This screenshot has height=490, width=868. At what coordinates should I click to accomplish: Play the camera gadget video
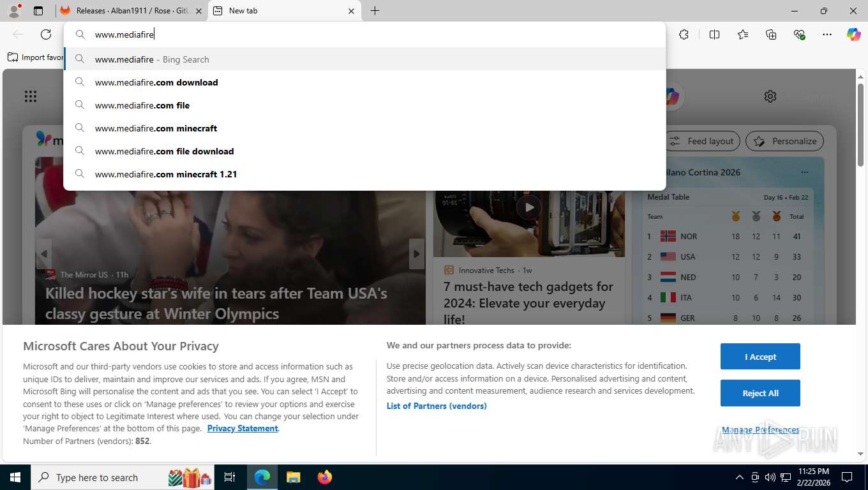pos(528,207)
